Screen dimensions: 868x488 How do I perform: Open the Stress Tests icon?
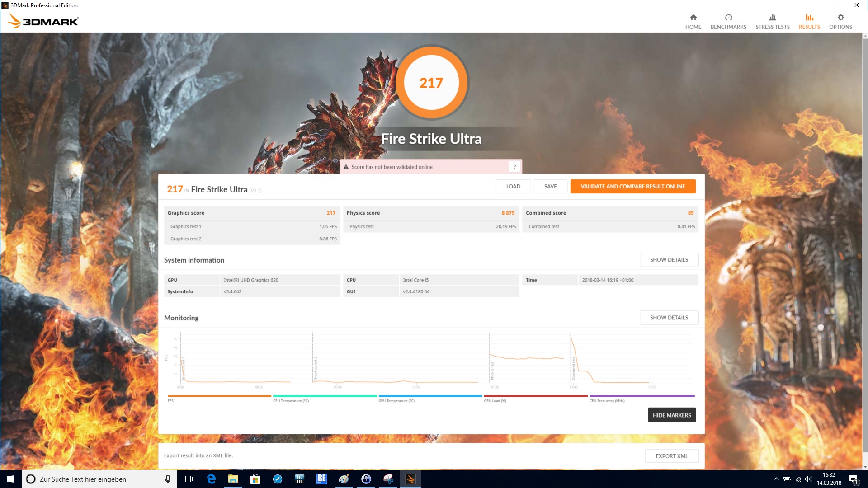pos(772,18)
